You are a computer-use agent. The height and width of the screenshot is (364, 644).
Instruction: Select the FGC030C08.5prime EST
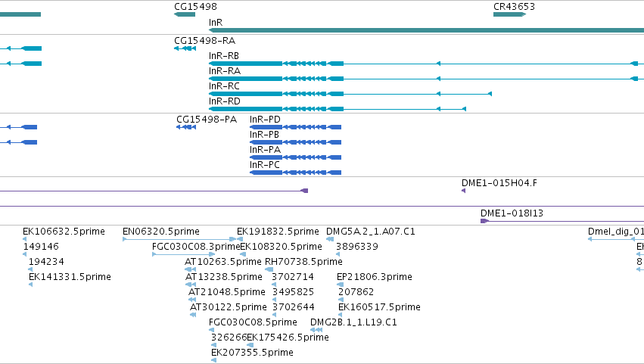click(253, 323)
